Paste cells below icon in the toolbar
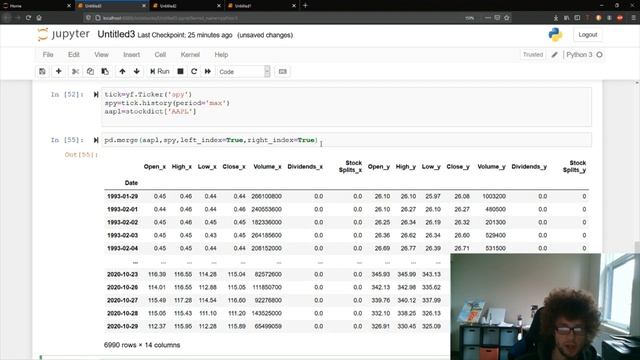Screen dimensions: 640x360 tap(105, 71)
